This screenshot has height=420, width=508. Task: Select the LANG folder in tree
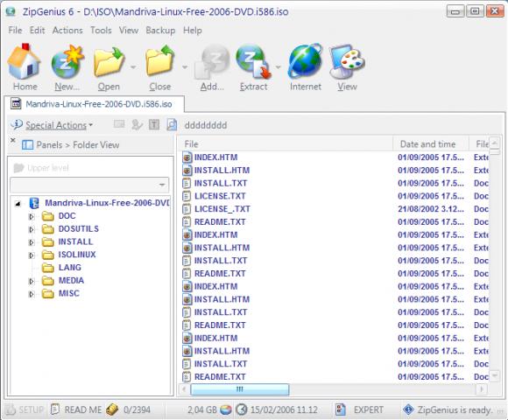(x=70, y=268)
